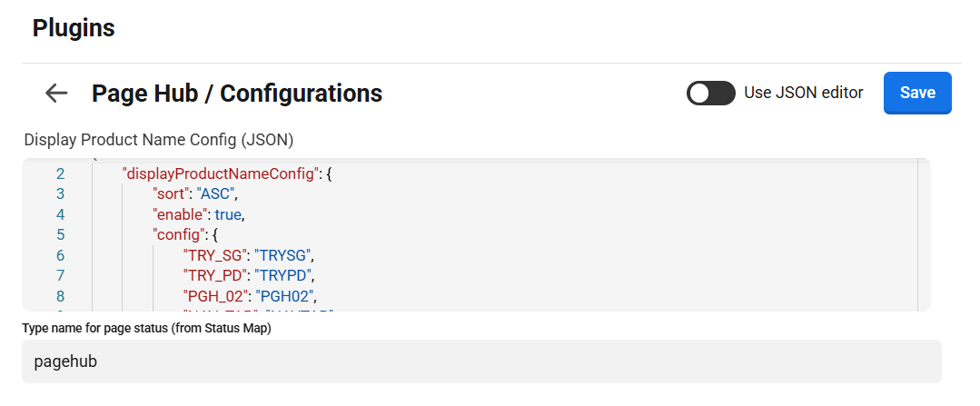The image size is (980, 406).
Task: Click line number 5 in the gutter
Action: click(60, 235)
